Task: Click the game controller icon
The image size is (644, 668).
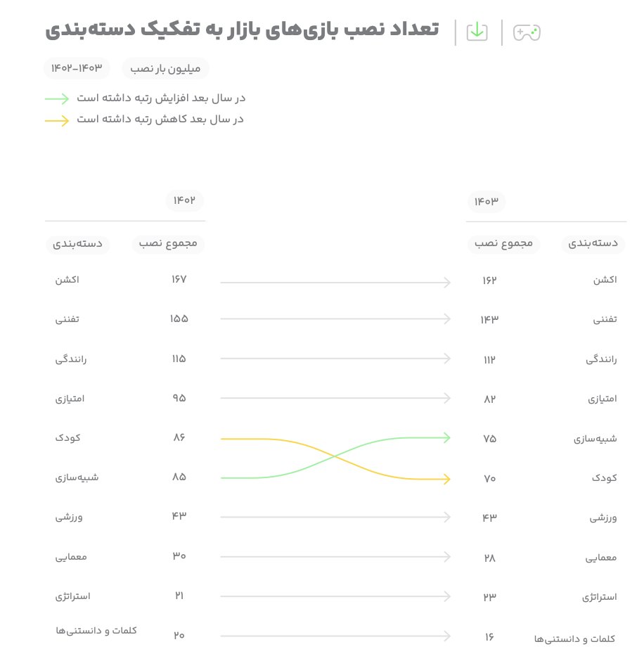Action: click(527, 32)
